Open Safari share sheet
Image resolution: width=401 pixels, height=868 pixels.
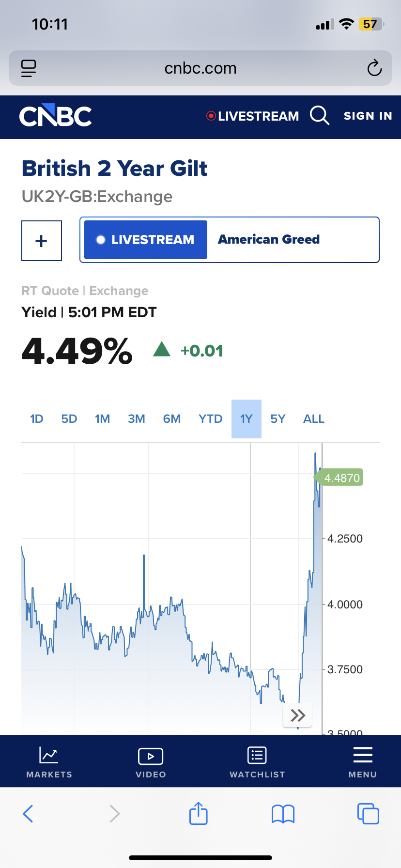tap(199, 813)
